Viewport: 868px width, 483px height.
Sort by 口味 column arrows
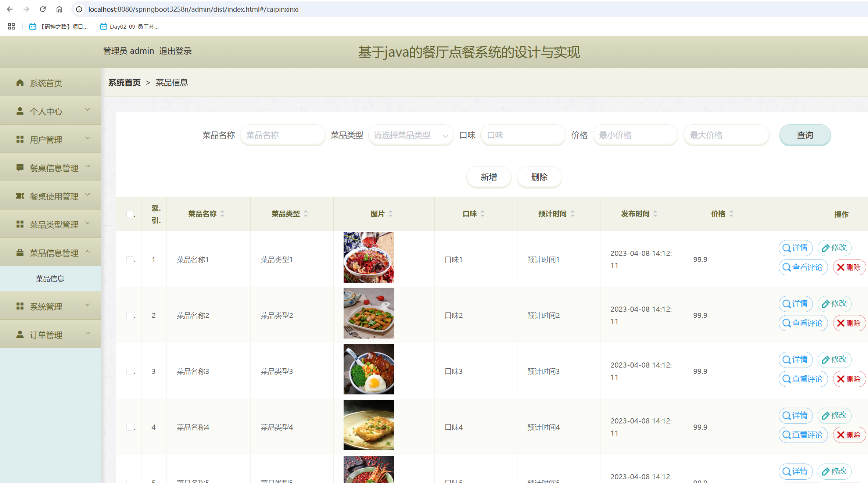pos(483,214)
